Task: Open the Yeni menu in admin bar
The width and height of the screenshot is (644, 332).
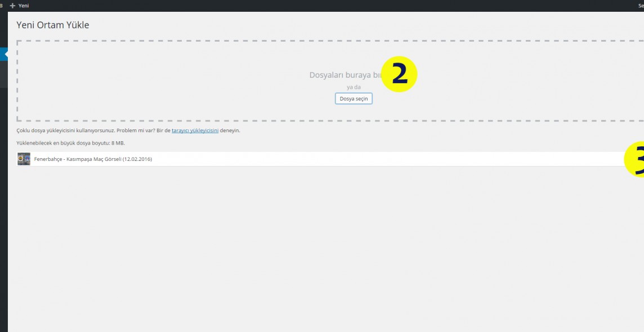Action: point(23,6)
